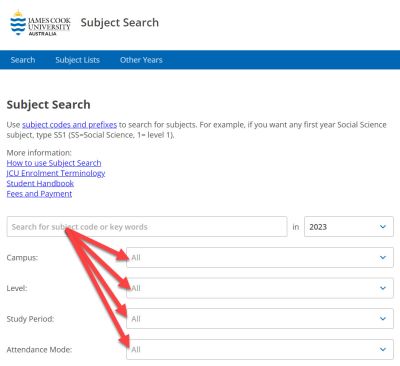400x366 pixels.
Task: Open the 2023 year dropdown
Action: 349,227
